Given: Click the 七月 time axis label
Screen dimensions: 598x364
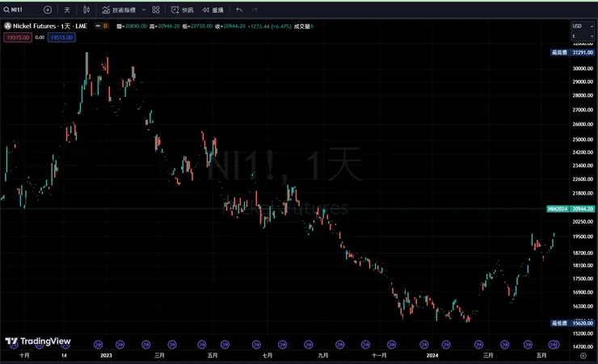Looking at the screenshot, I should [267, 356].
